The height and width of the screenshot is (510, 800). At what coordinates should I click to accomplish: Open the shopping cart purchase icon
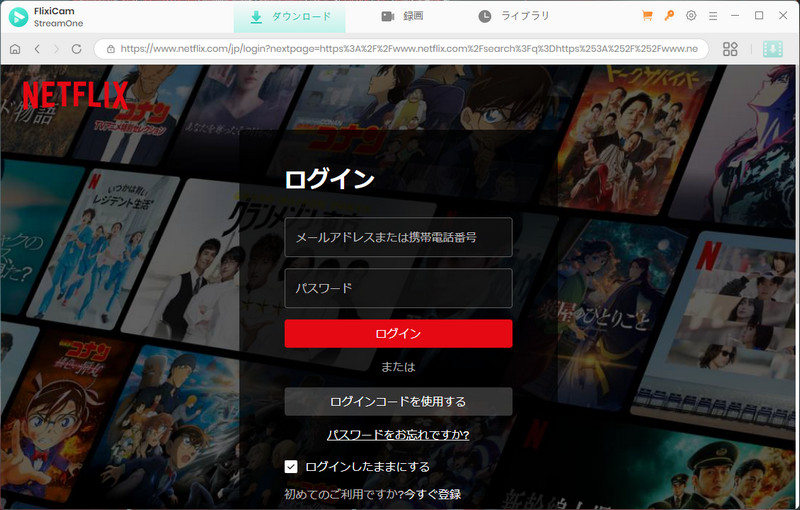[647, 16]
